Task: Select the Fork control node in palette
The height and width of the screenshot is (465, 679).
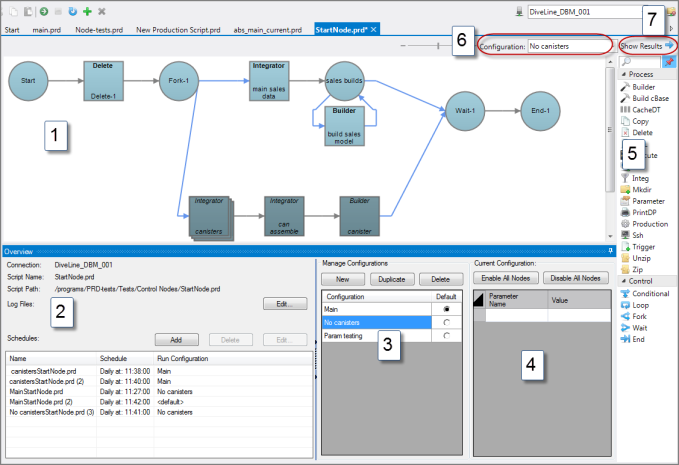Action: point(641,316)
